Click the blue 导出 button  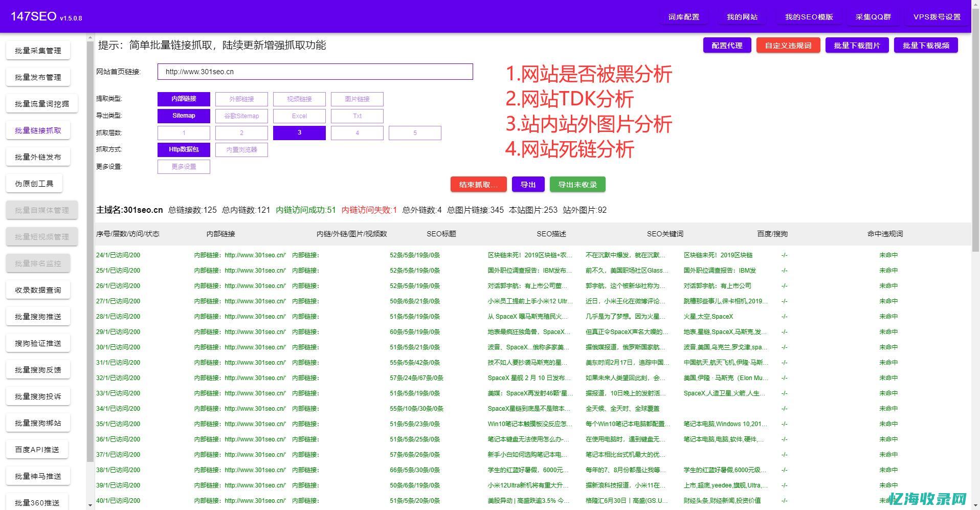[x=527, y=184]
